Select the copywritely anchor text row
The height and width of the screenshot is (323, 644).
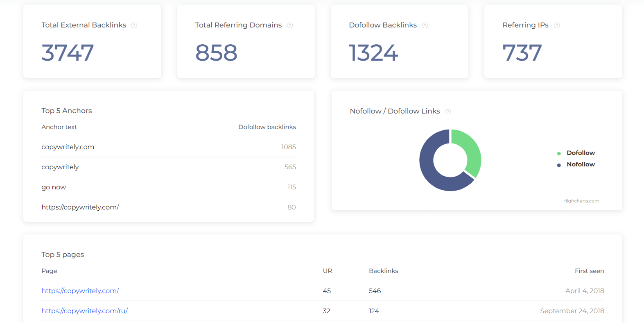(169, 167)
